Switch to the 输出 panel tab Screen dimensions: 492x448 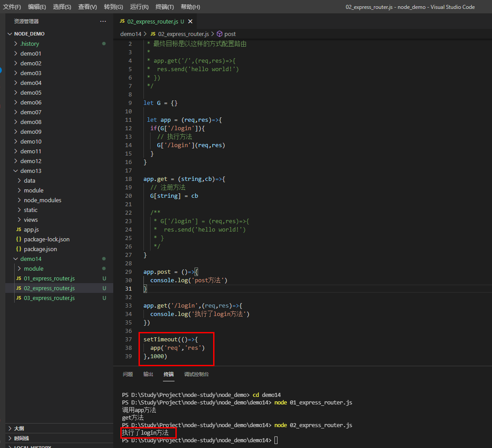148,374
